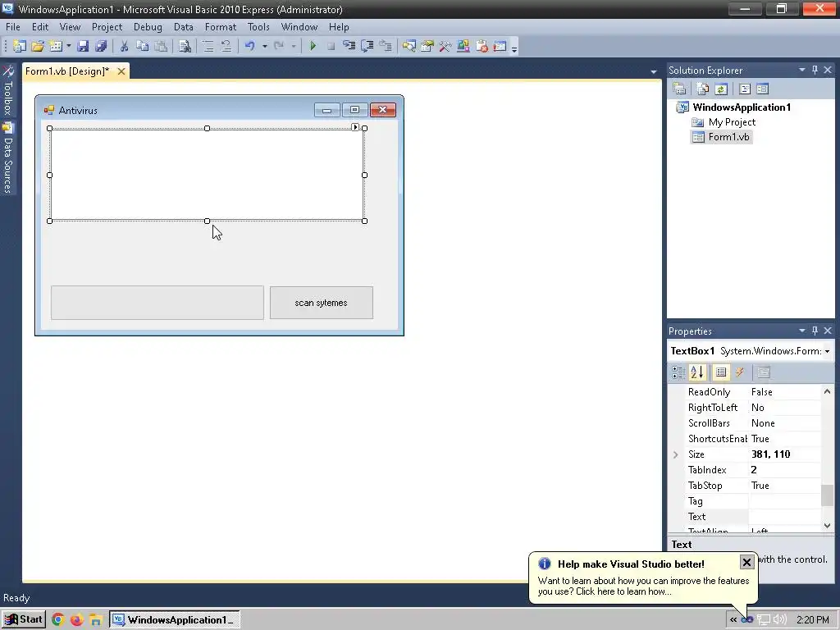This screenshot has height=630, width=840.
Task: Click the Text property value field
Action: [x=784, y=517]
